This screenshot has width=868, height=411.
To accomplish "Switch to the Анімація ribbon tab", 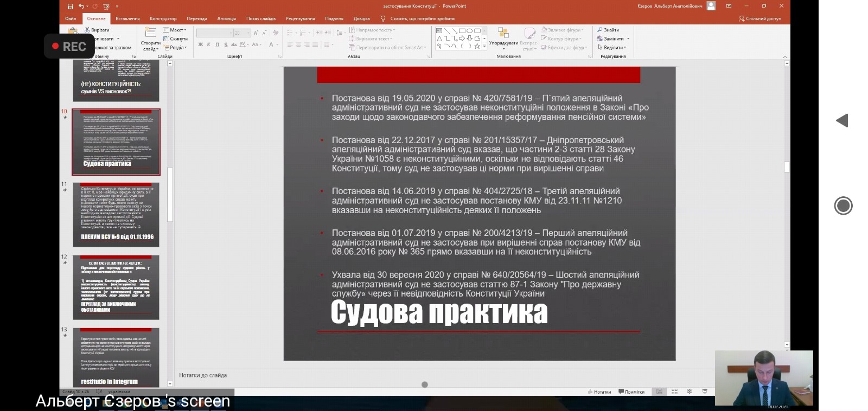I will [x=226, y=18].
